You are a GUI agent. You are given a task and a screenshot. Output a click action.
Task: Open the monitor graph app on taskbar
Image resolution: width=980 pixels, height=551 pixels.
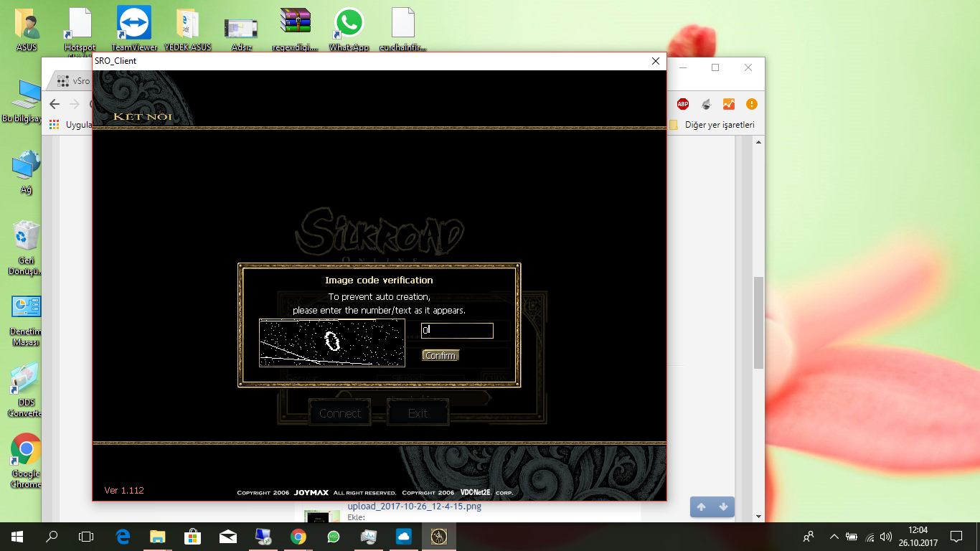click(x=369, y=536)
